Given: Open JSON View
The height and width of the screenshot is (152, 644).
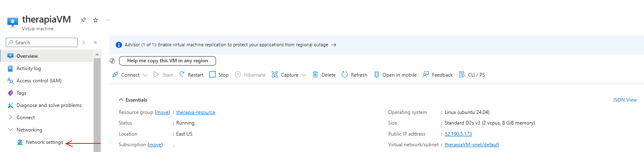Looking at the screenshot, I should (624, 100).
